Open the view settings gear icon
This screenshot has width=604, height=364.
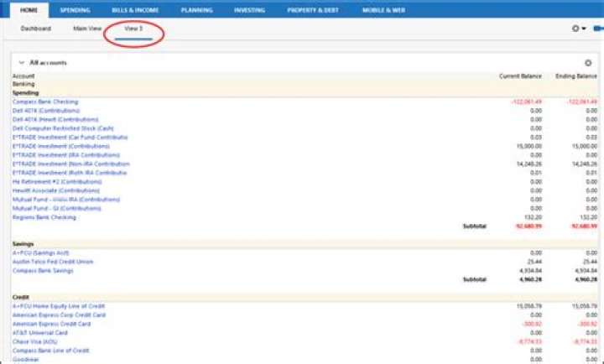pos(575,29)
